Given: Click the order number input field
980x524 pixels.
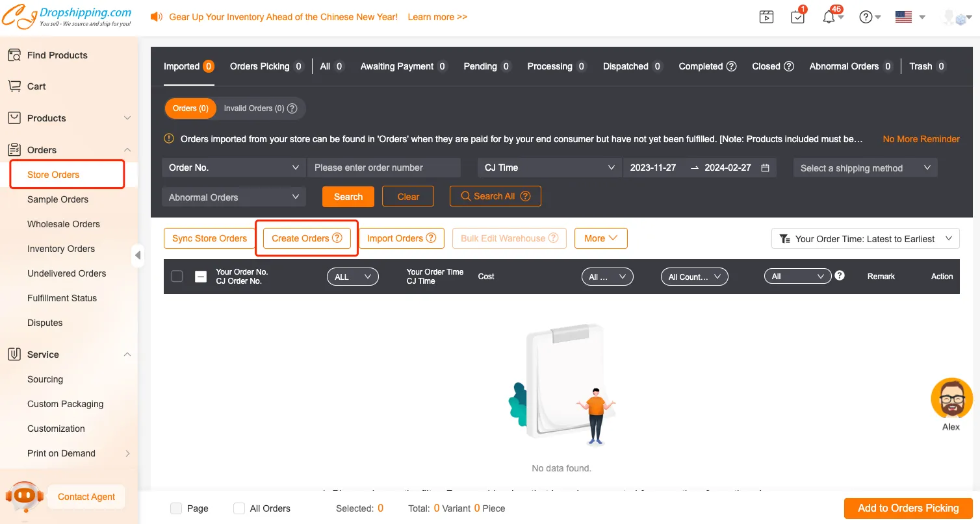Looking at the screenshot, I should [383, 168].
